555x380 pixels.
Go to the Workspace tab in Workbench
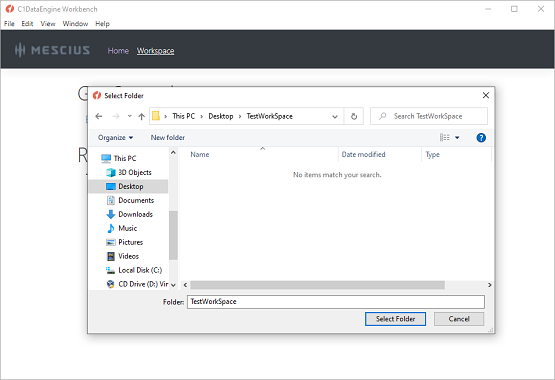155,51
